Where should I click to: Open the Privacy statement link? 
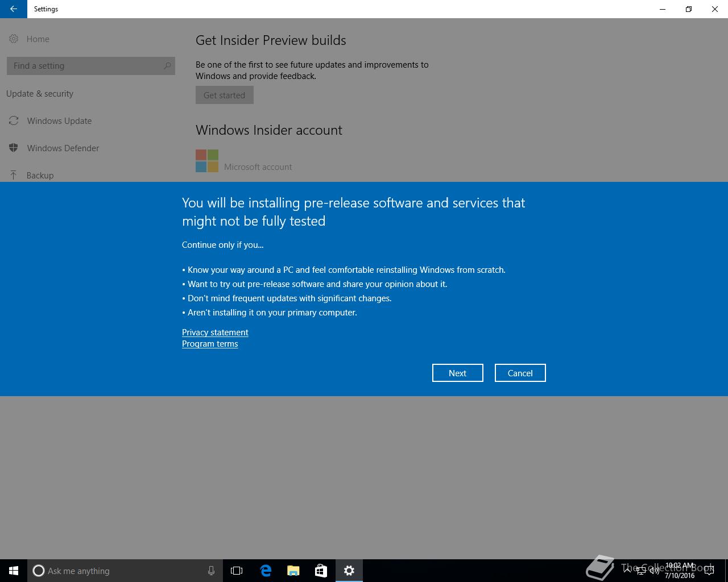(215, 332)
